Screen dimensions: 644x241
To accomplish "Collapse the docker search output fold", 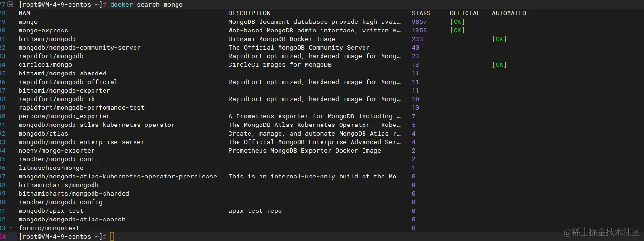I will tap(10, 4).
